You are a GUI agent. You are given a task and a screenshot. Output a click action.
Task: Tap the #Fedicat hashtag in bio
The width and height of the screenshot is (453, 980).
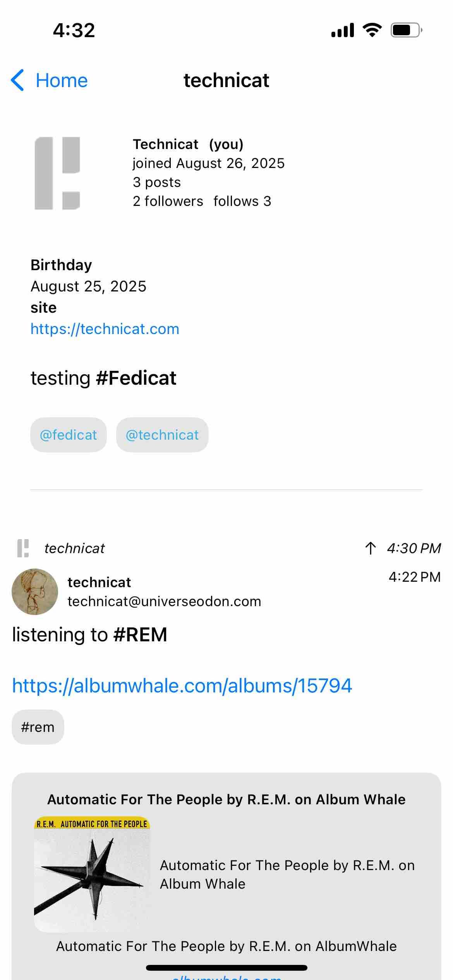click(136, 378)
